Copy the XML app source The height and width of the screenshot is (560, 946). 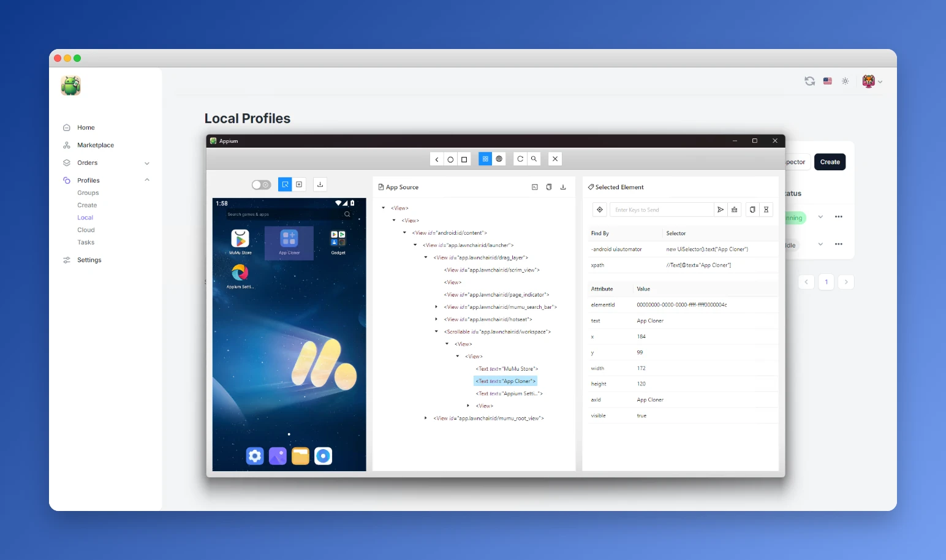point(549,187)
